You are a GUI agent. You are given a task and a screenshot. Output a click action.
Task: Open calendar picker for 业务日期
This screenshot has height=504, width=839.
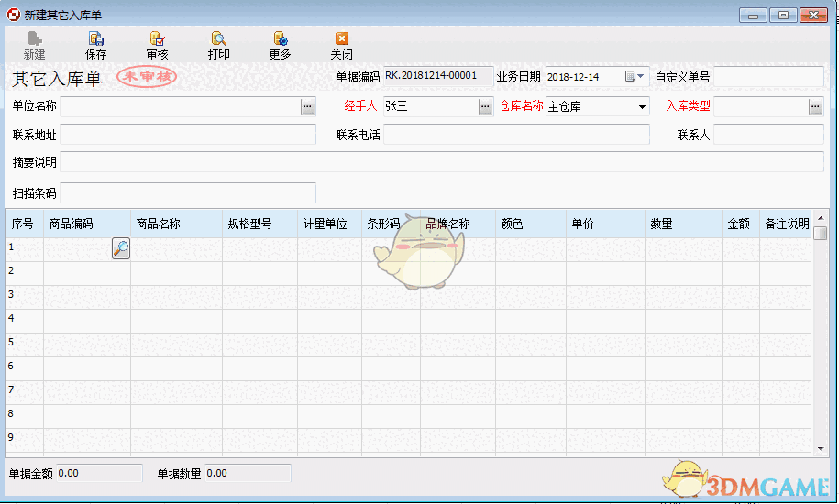pos(635,76)
